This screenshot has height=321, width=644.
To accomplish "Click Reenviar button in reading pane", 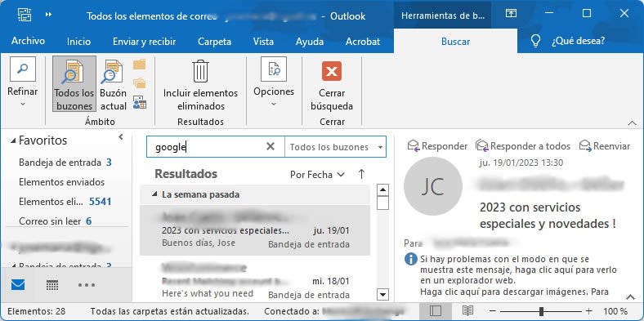I will [x=604, y=145].
